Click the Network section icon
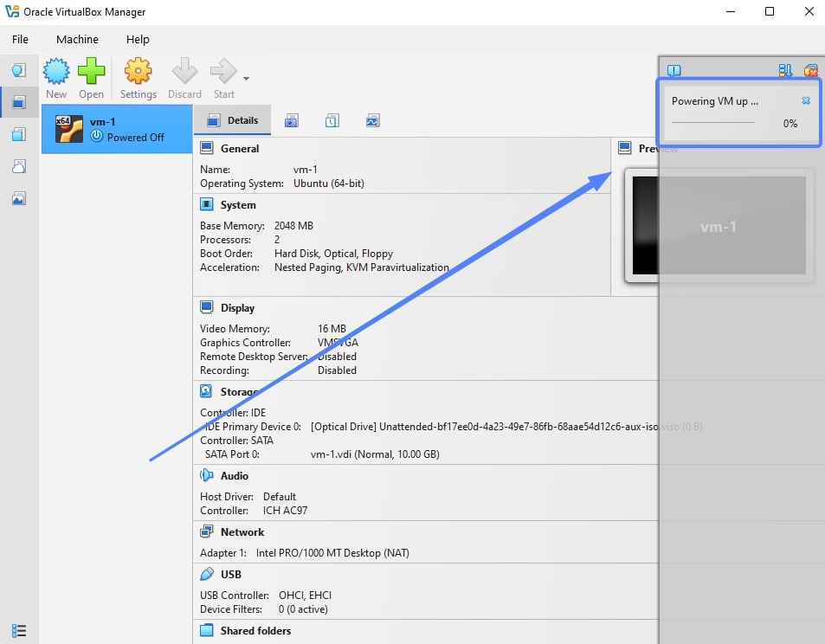The height and width of the screenshot is (644, 825). [207, 531]
